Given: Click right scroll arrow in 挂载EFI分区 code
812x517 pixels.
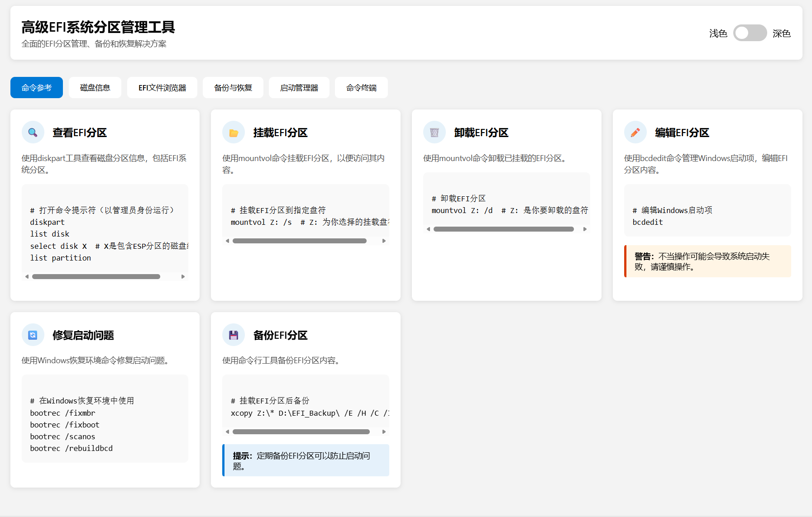Looking at the screenshot, I should [384, 241].
